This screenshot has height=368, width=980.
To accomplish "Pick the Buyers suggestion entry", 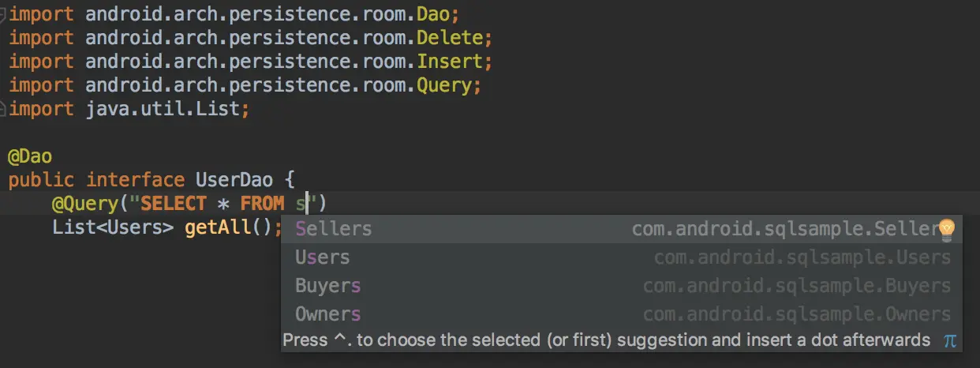I will (x=327, y=286).
